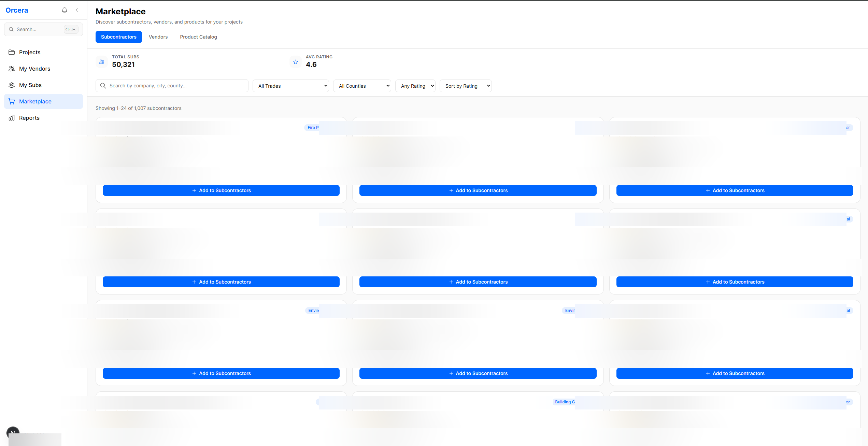The height and width of the screenshot is (446, 868).
Task: Expand the All Counties filter
Action: [362, 86]
